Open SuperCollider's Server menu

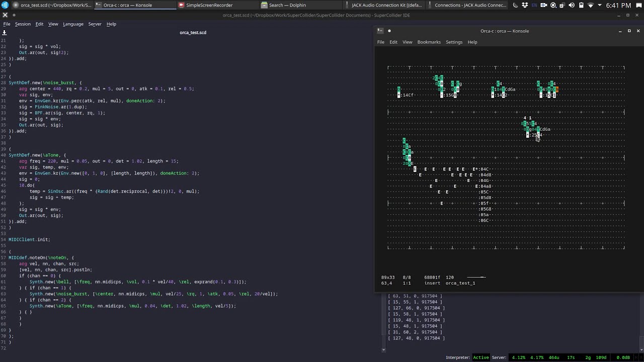pos(95,24)
